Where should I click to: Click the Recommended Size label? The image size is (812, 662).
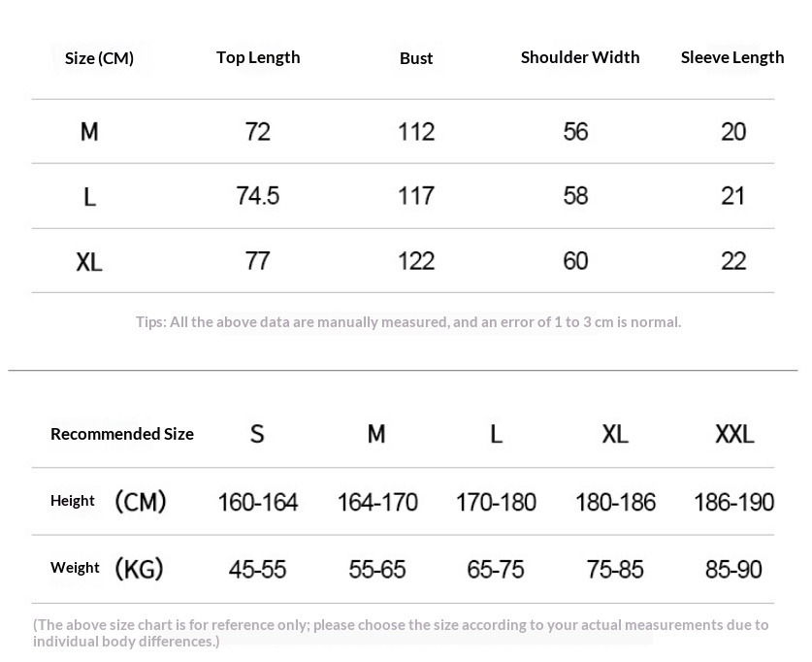(x=122, y=434)
